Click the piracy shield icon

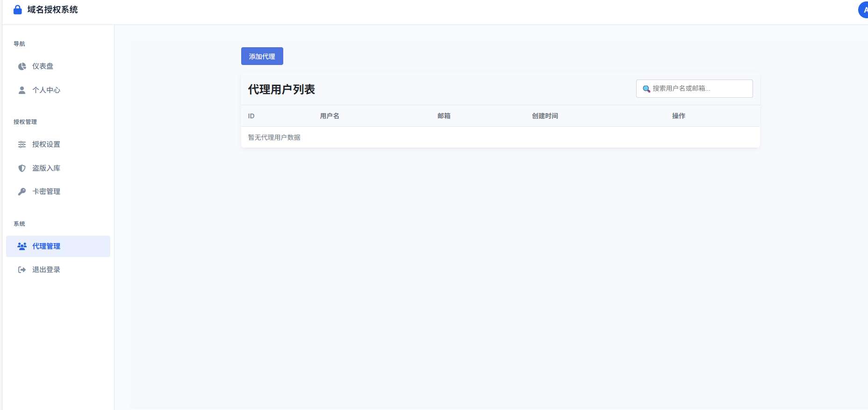click(x=22, y=168)
